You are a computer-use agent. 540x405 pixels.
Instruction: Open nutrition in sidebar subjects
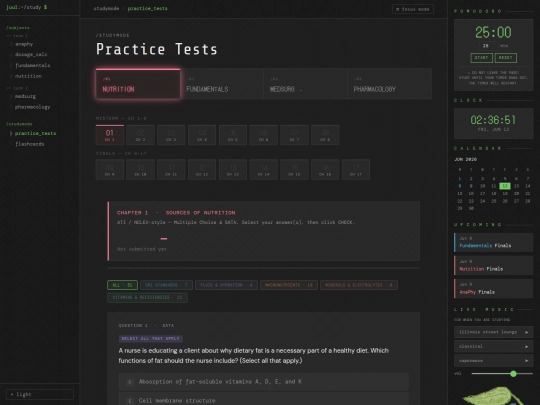point(28,76)
